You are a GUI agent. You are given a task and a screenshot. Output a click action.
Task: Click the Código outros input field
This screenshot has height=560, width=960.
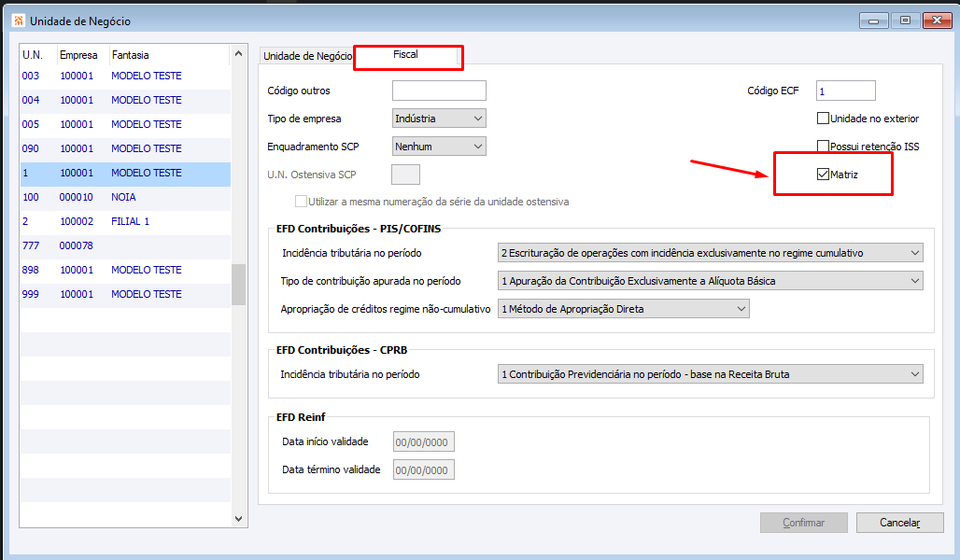[439, 91]
